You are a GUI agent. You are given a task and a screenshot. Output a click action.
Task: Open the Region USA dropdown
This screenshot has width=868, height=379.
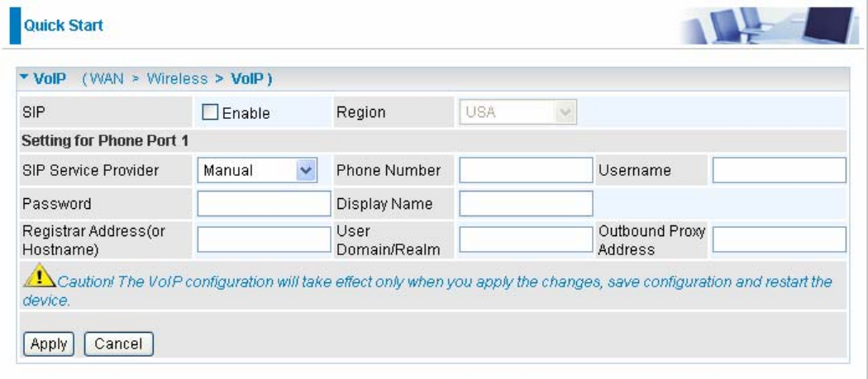click(517, 112)
